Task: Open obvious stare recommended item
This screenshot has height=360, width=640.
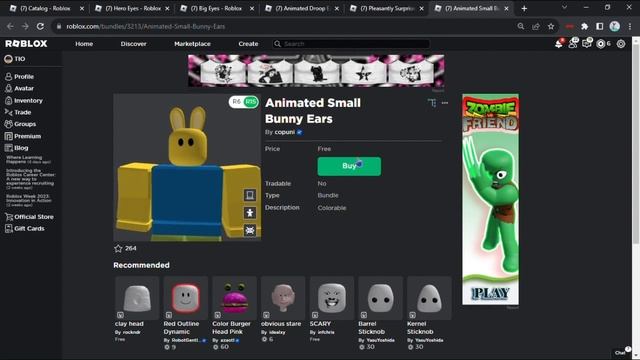Action: coord(283,298)
